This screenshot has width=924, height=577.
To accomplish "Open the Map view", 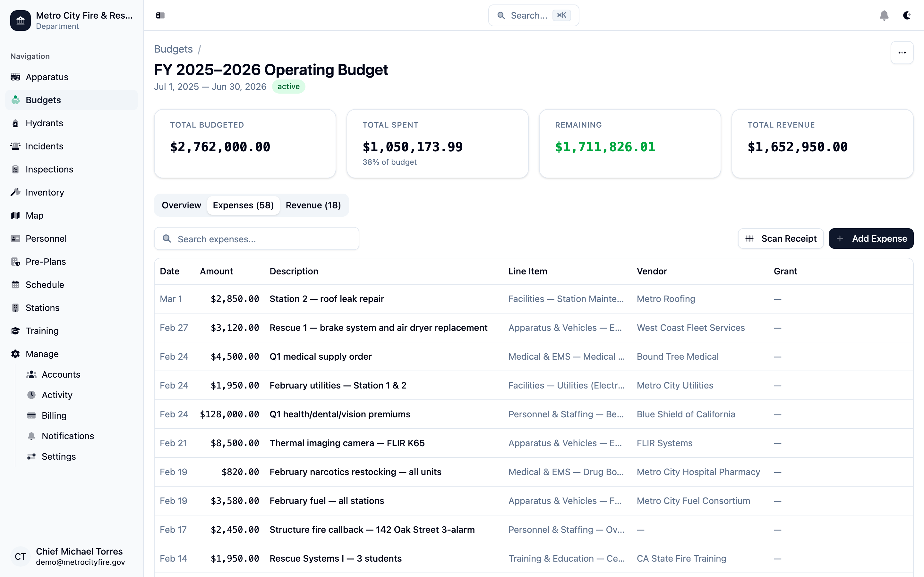I will point(34,215).
